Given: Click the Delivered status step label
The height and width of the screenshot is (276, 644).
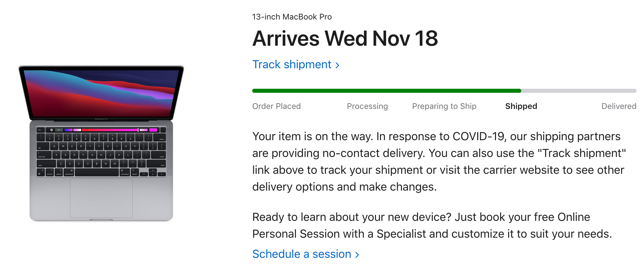Looking at the screenshot, I should pos(618,106).
